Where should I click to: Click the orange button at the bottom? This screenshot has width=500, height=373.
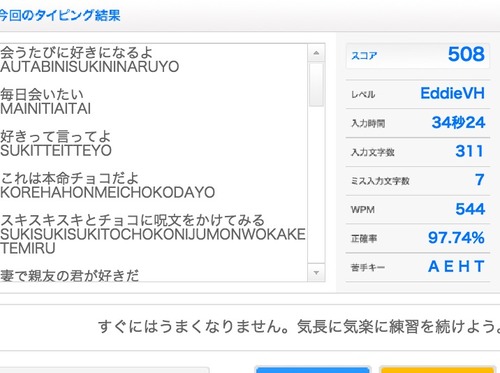click(x=438, y=370)
